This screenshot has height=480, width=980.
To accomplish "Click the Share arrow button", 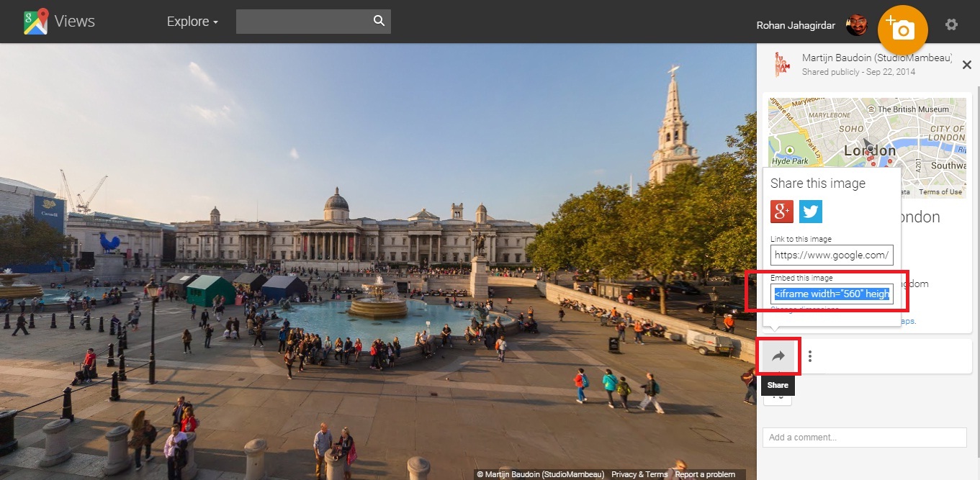I will [x=778, y=356].
